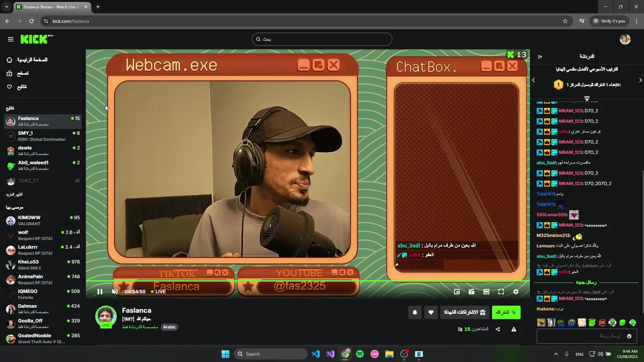Select the Faslanca Stream browser tab
644x362 pixels.
click(52, 7)
